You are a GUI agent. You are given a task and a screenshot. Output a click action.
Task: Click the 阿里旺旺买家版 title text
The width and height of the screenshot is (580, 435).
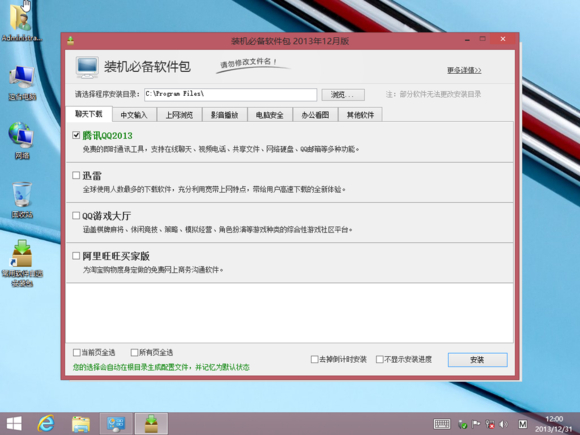(x=116, y=256)
